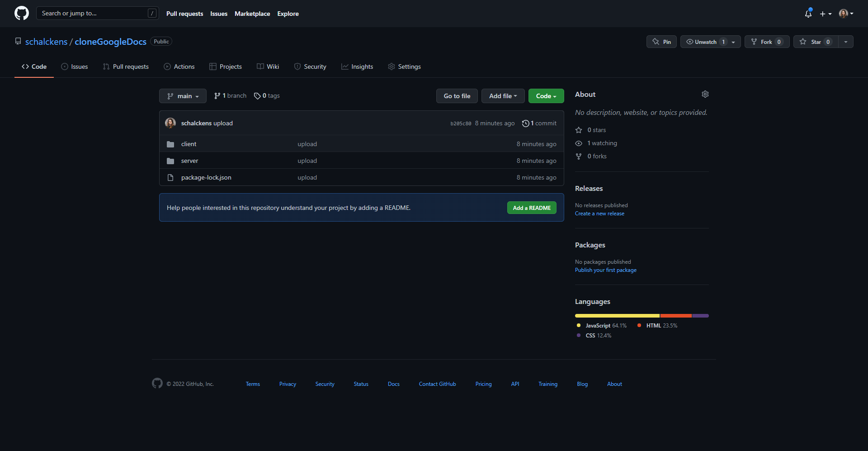Click the schalckens commit author avatar
The image size is (868, 451).
point(170,123)
